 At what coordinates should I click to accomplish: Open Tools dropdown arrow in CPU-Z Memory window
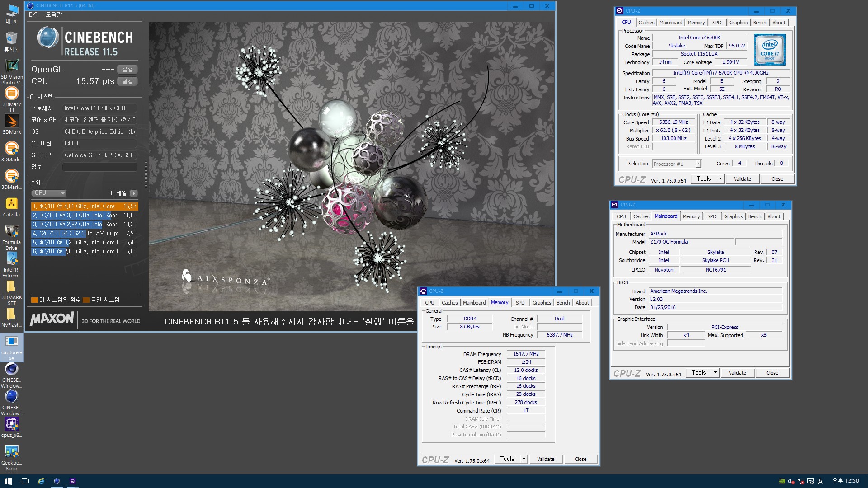[524, 459]
